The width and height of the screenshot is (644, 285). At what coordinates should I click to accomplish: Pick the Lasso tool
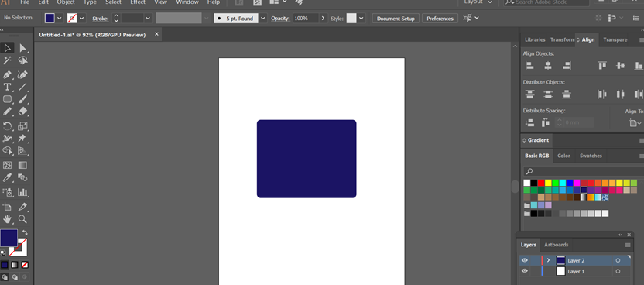tap(22, 60)
